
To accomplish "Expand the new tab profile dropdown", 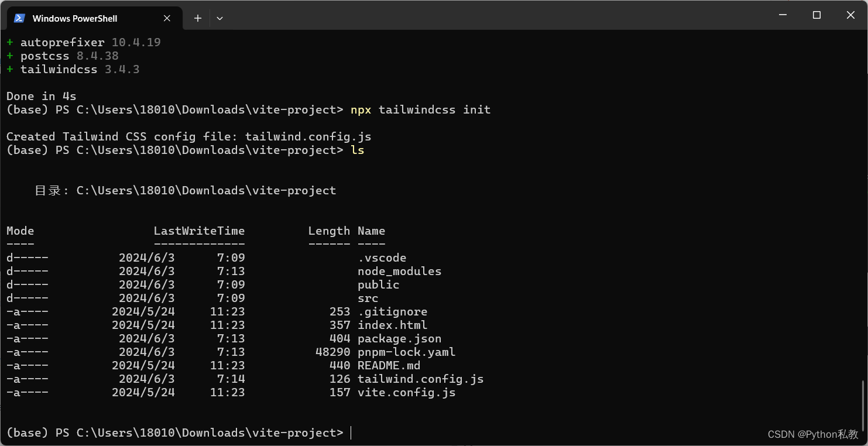I will pyautogui.click(x=219, y=18).
